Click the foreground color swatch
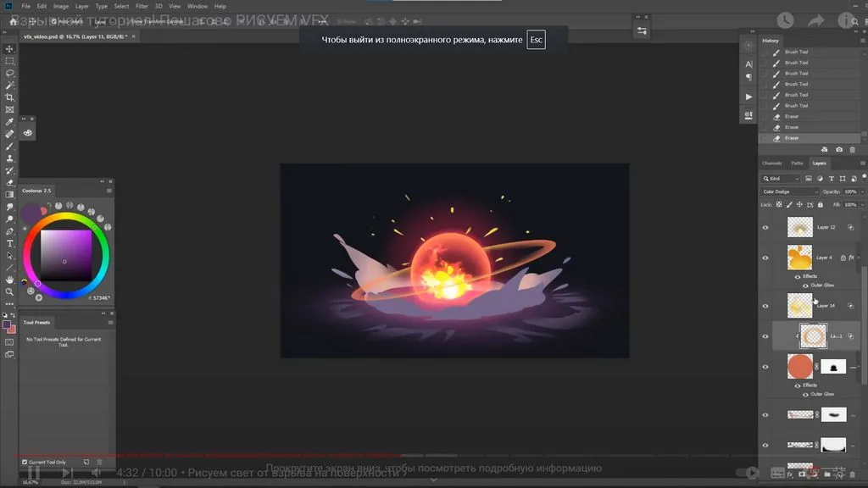Viewport: 868px width, 488px height. 7,324
